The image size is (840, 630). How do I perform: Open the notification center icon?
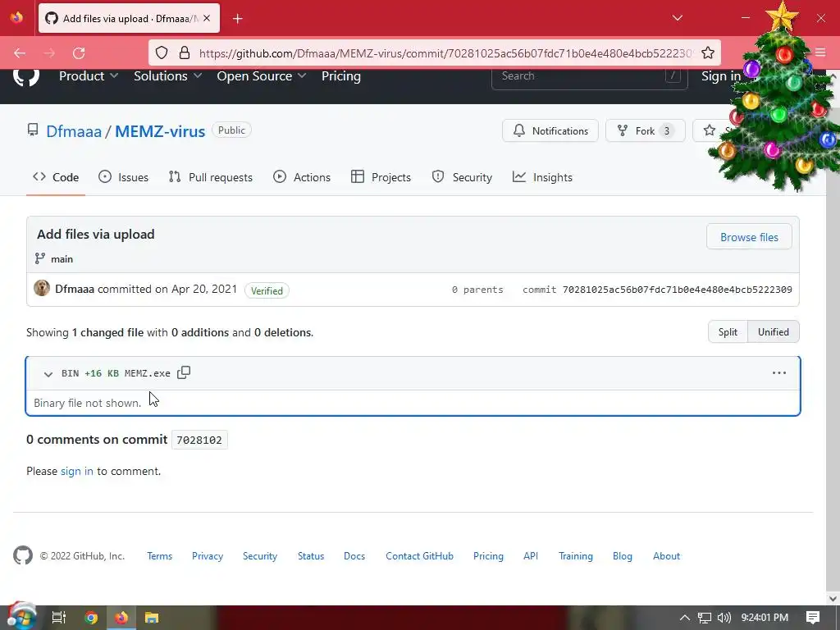click(813, 618)
